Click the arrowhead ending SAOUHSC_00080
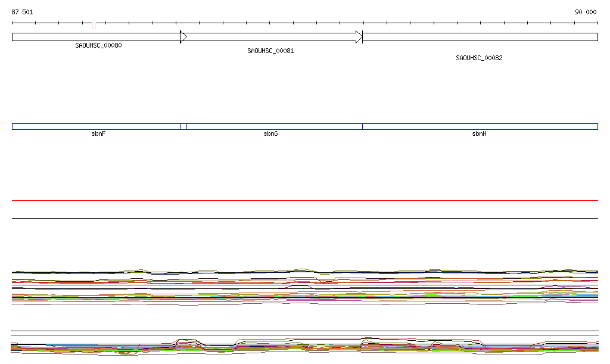 click(x=183, y=37)
